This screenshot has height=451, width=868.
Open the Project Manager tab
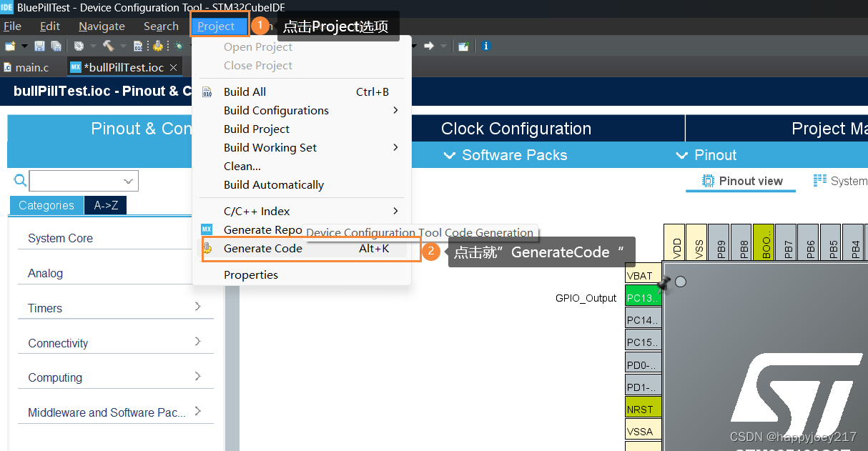pyautogui.click(x=776, y=129)
